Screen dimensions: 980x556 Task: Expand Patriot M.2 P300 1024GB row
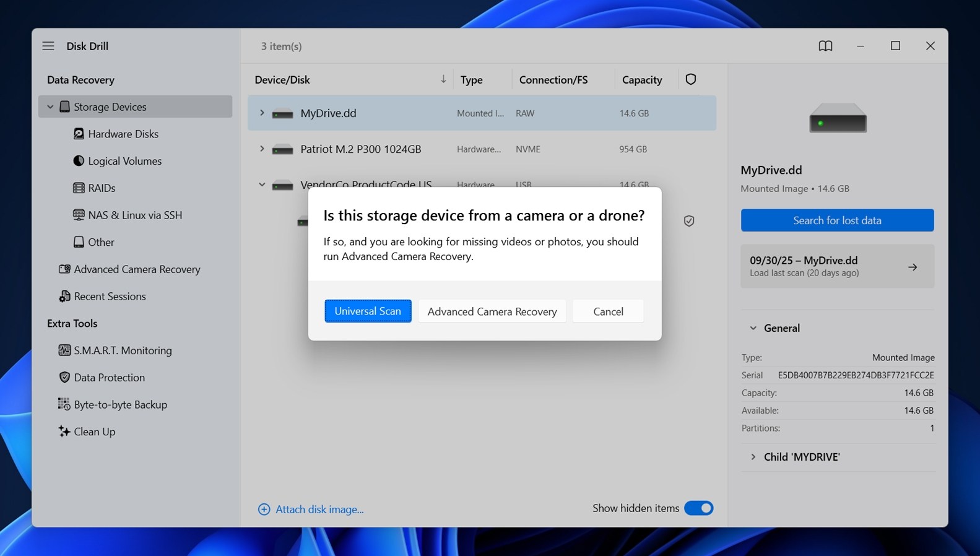click(262, 149)
